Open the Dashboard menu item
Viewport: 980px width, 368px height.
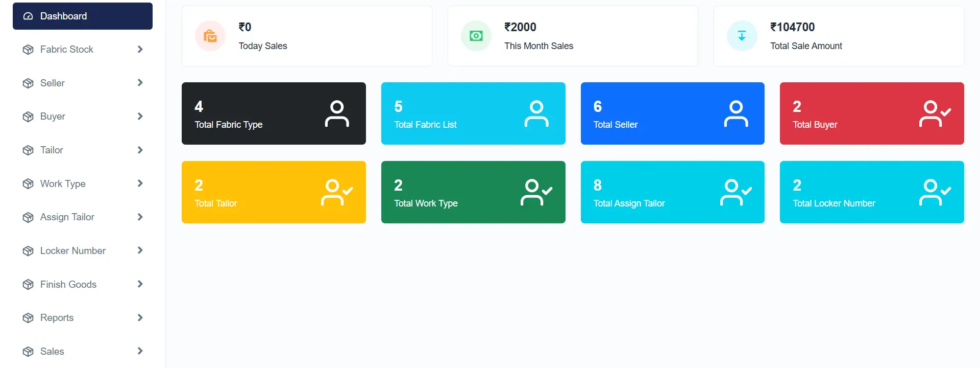(83, 16)
